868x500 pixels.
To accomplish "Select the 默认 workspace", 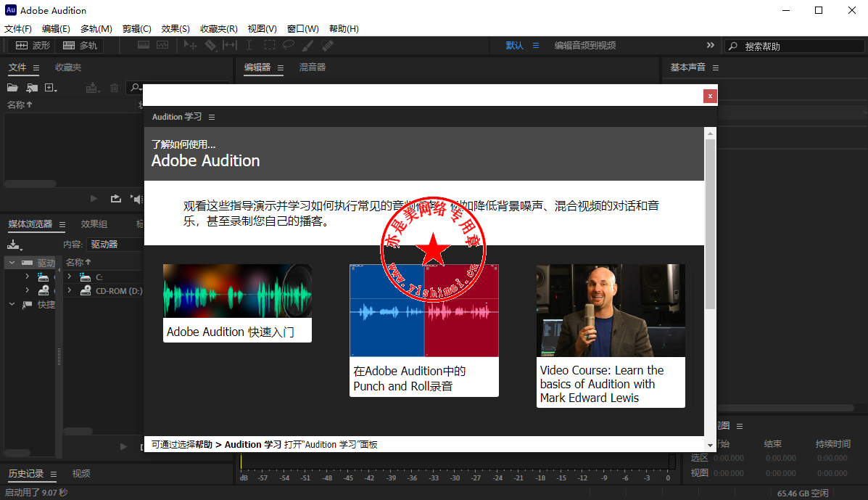I will pos(514,46).
